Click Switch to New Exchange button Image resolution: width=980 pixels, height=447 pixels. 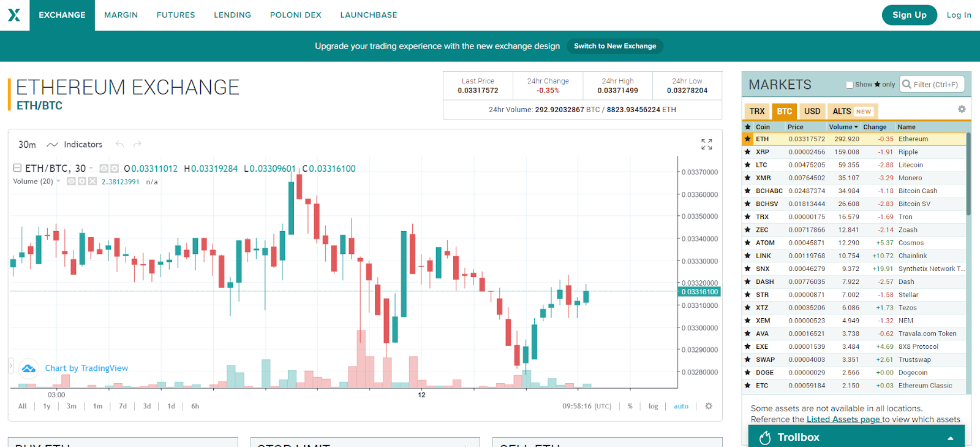click(x=615, y=46)
